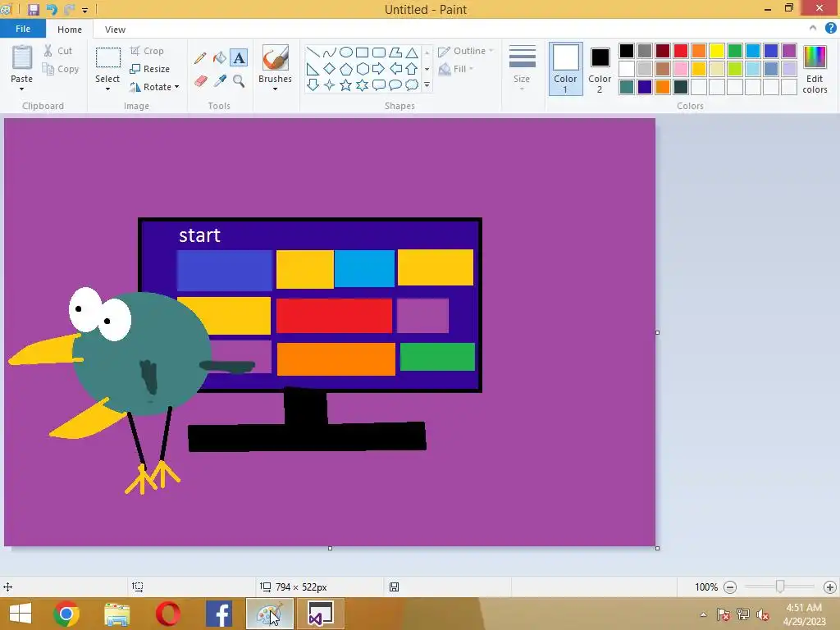Collapse the ribbon with the caret button
Viewport: 840px width, 630px height.
[x=813, y=28]
